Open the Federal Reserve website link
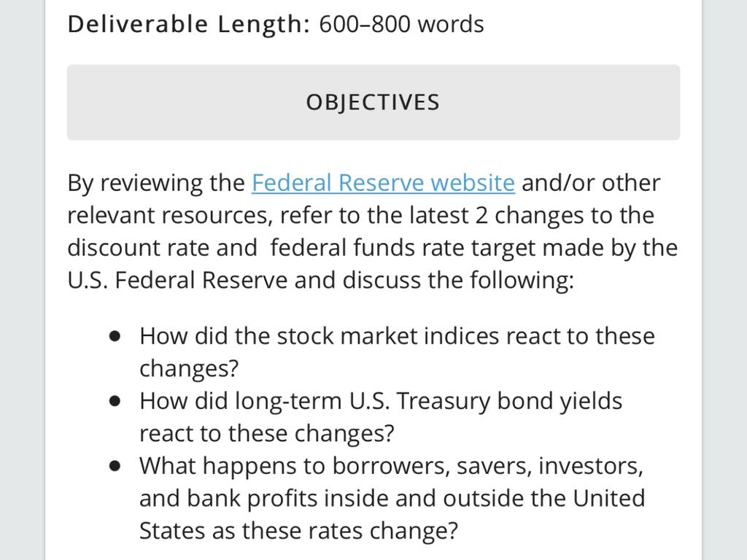 383,183
